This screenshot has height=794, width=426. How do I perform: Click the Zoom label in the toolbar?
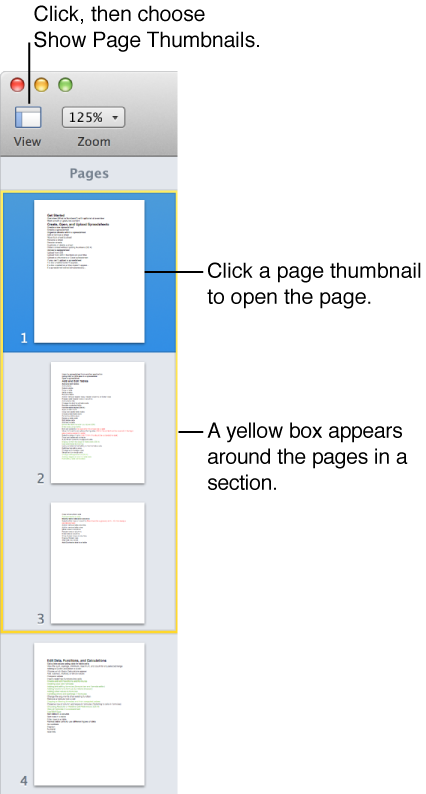(x=94, y=142)
